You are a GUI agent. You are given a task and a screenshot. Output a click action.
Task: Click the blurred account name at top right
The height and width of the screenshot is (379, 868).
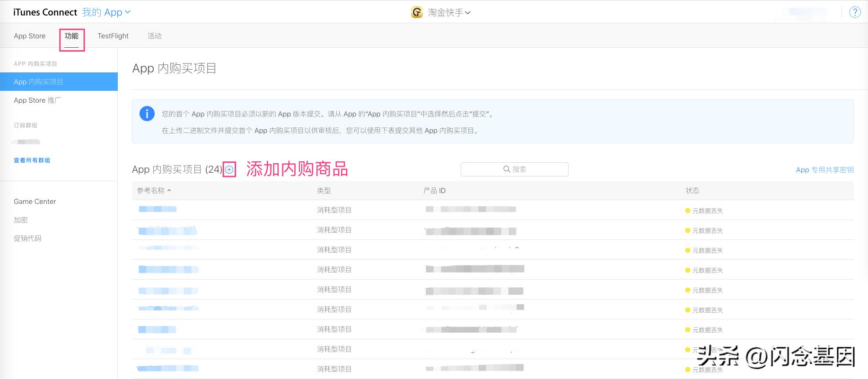point(807,12)
